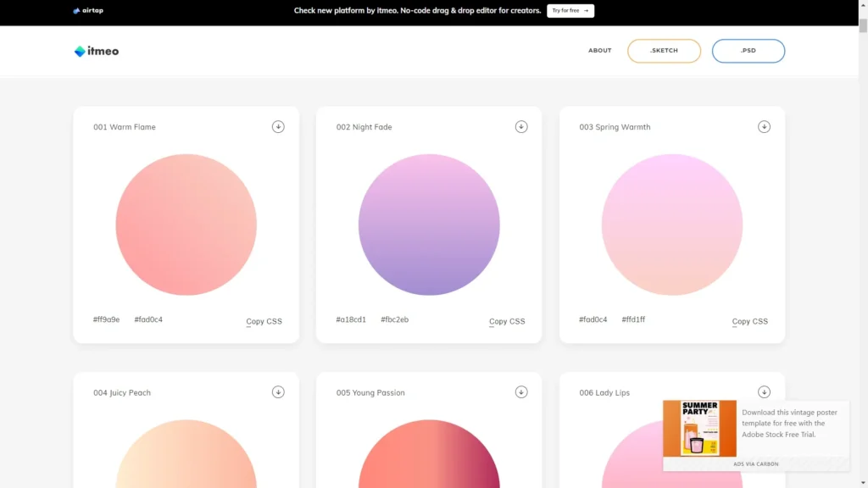Open the ABOUT page
Viewport: 868px width, 488px height.
pyautogui.click(x=599, y=50)
